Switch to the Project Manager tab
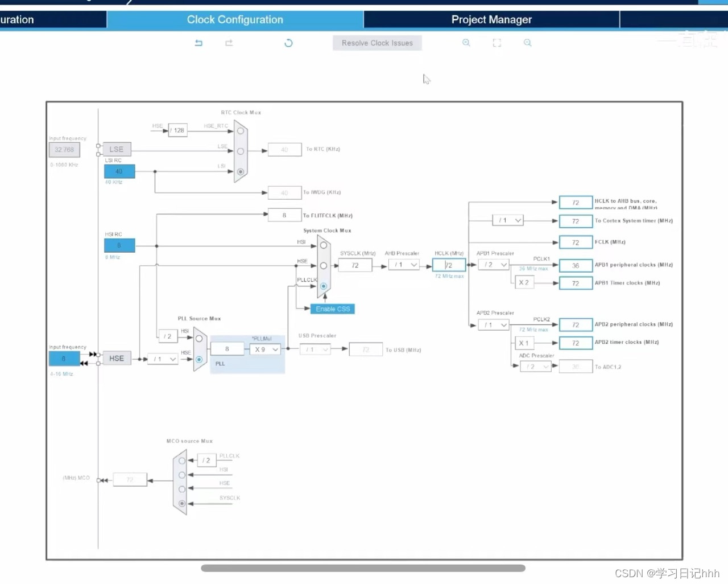728x584 pixels. pos(491,19)
